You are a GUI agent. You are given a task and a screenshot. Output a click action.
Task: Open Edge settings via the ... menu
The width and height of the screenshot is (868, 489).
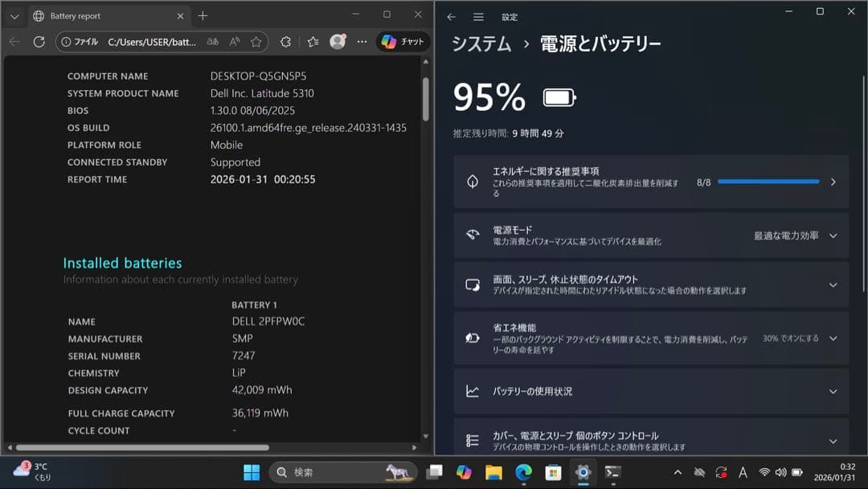coord(361,41)
